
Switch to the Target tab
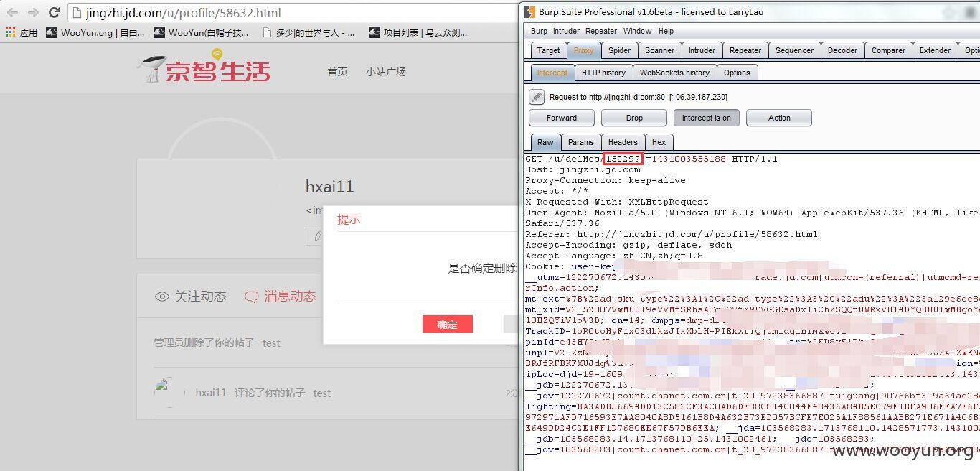(548, 50)
